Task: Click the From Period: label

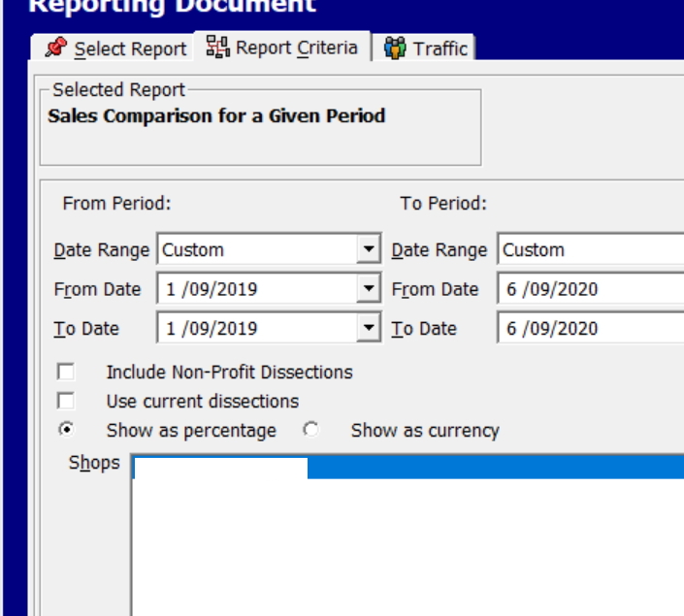Action: click(116, 204)
